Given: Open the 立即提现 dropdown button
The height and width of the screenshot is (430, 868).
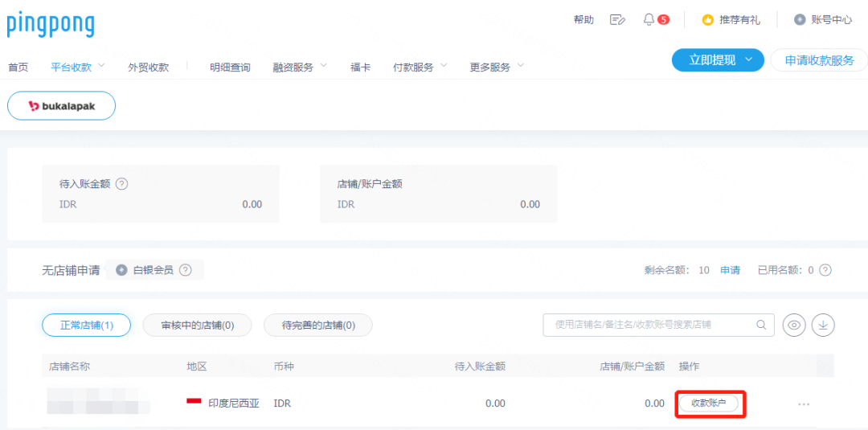Looking at the screenshot, I should 718,60.
